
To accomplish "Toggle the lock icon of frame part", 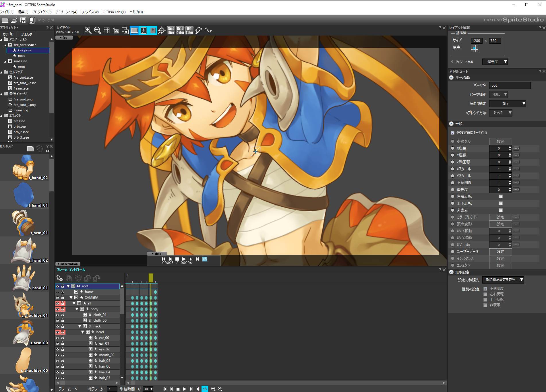I will point(62,292).
